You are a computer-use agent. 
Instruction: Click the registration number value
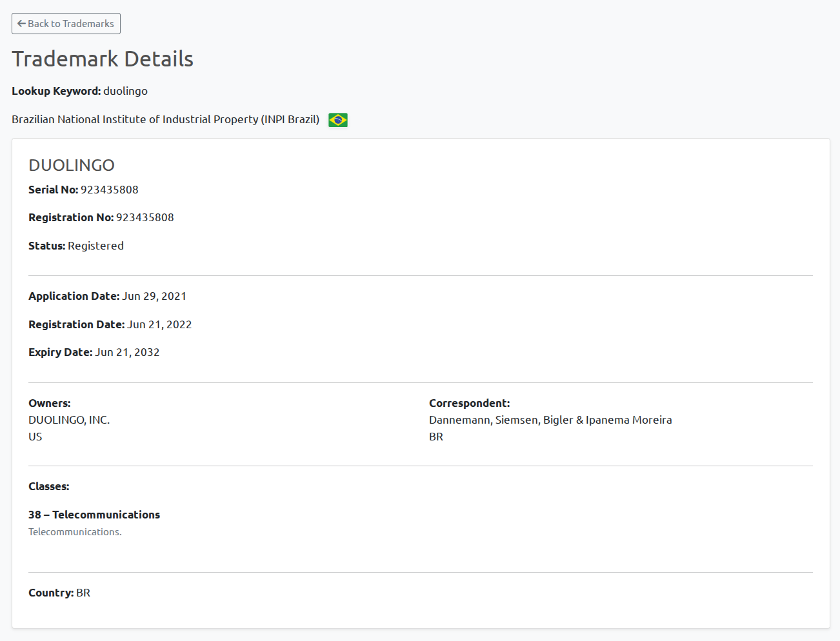point(145,217)
